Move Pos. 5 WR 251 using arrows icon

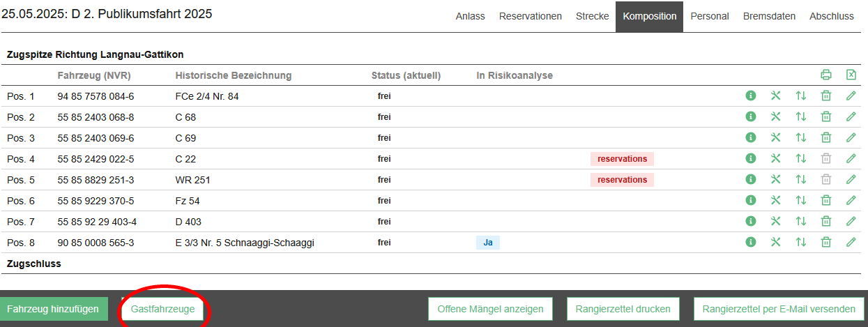coord(801,180)
